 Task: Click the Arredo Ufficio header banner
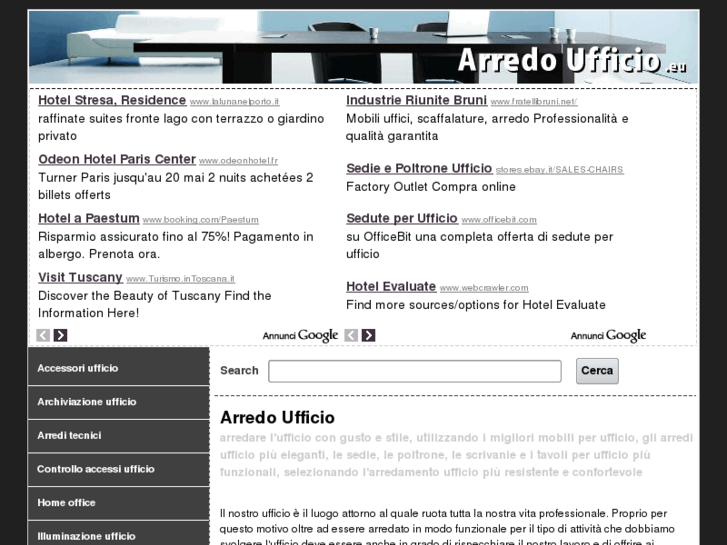364,47
